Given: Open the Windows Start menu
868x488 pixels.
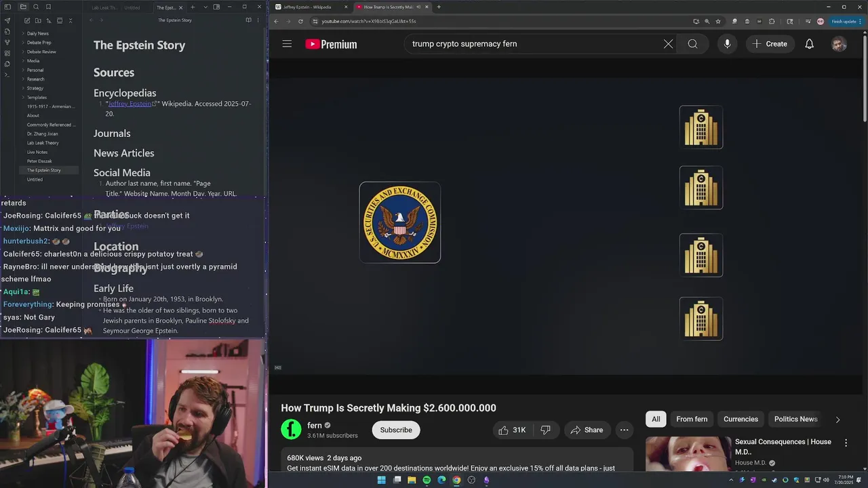Looking at the screenshot, I should tap(381, 480).
